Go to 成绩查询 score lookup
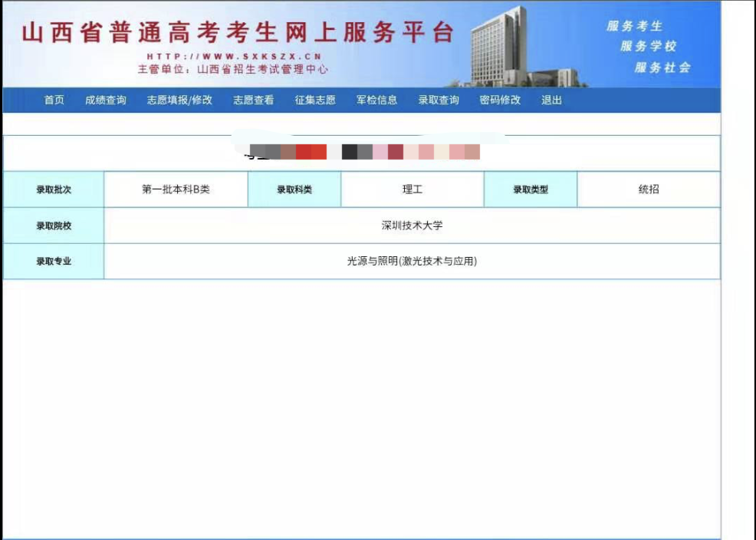This screenshot has width=756, height=540. (x=106, y=100)
